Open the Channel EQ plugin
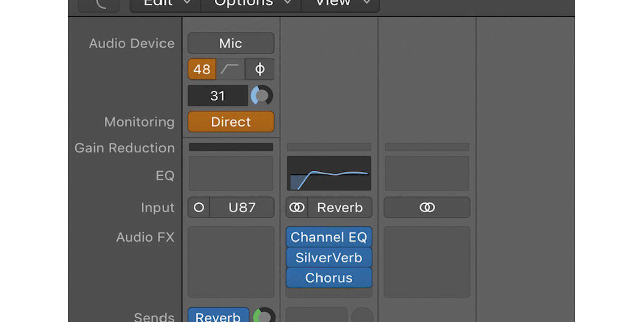This screenshot has width=644, height=322. click(329, 237)
